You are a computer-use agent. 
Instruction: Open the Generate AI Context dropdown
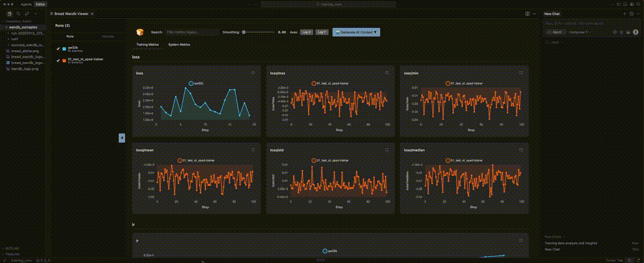(356, 32)
